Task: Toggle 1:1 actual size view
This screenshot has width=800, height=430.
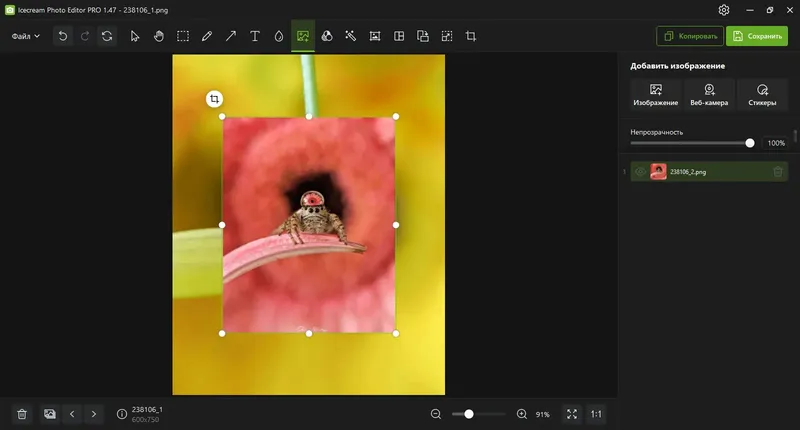Action: point(596,414)
